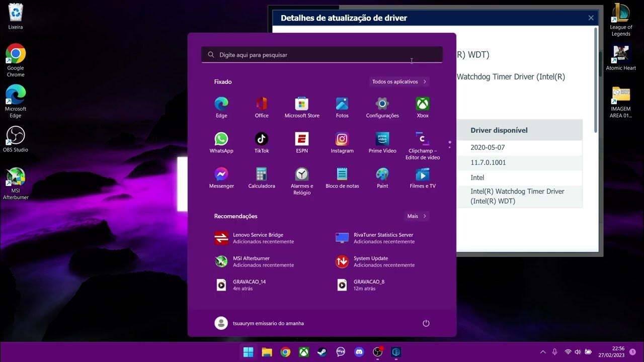Click the volume speaker tray icon
This screenshot has width=644, height=362.
click(x=578, y=352)
